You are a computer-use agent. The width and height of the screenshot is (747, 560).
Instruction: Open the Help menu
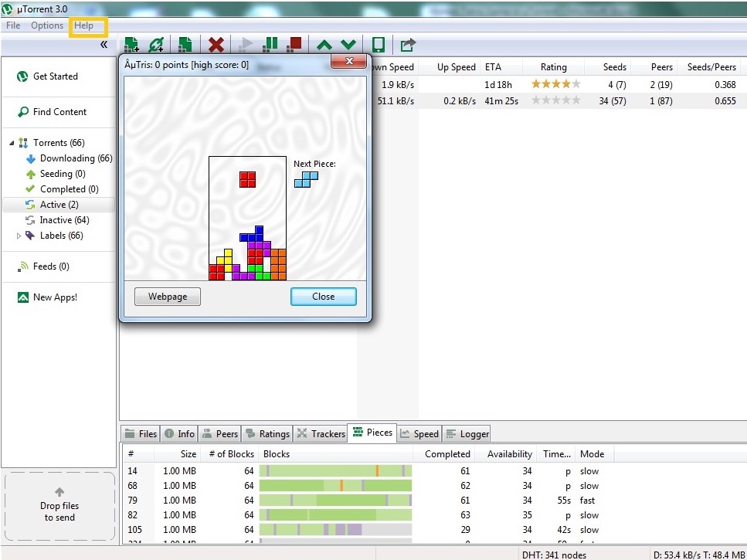(x=84, y=25)
